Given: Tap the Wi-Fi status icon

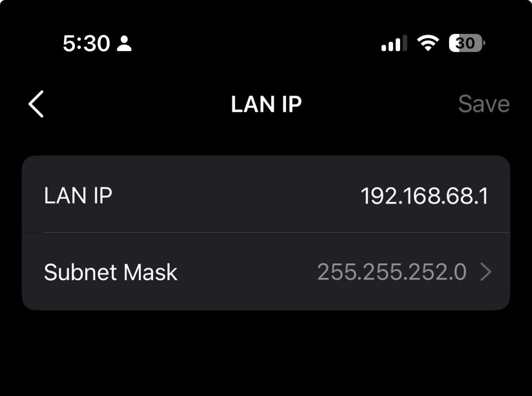Looking at the screenshot, I should [428, 43].
